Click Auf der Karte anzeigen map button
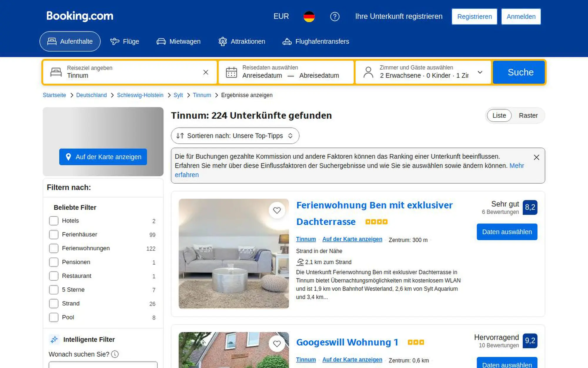 (x=103, y=157)
